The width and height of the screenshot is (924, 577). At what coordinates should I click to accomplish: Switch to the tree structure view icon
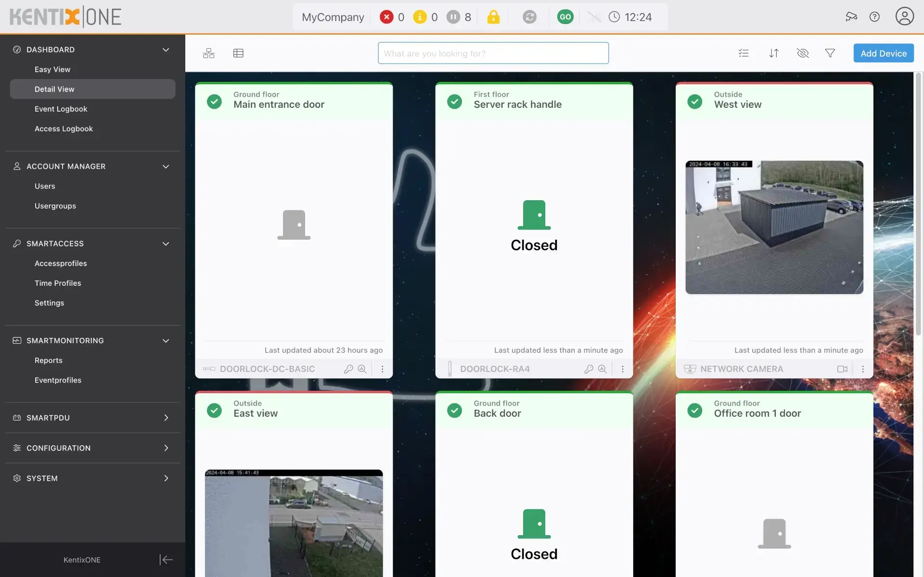click(208, 53)
